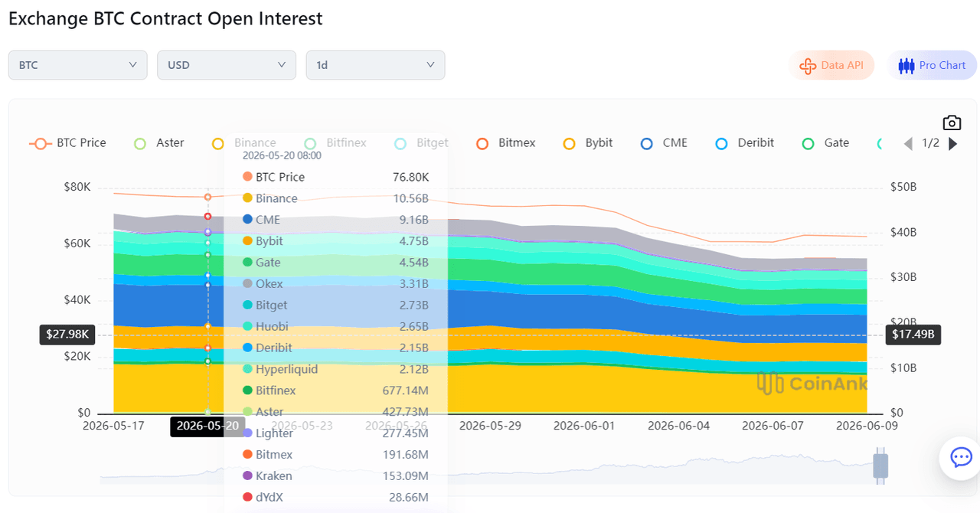Click Hyperliquid row in tooltip

(335, 369)
